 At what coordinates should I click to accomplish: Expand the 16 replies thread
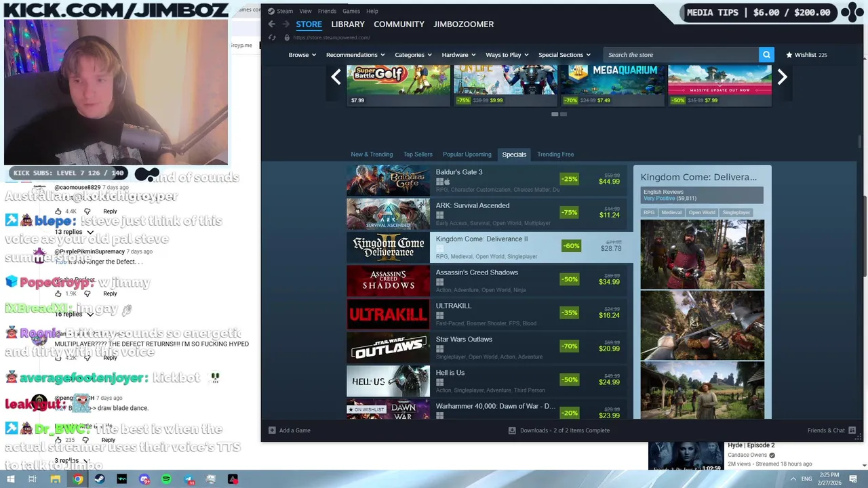point(74,314)
